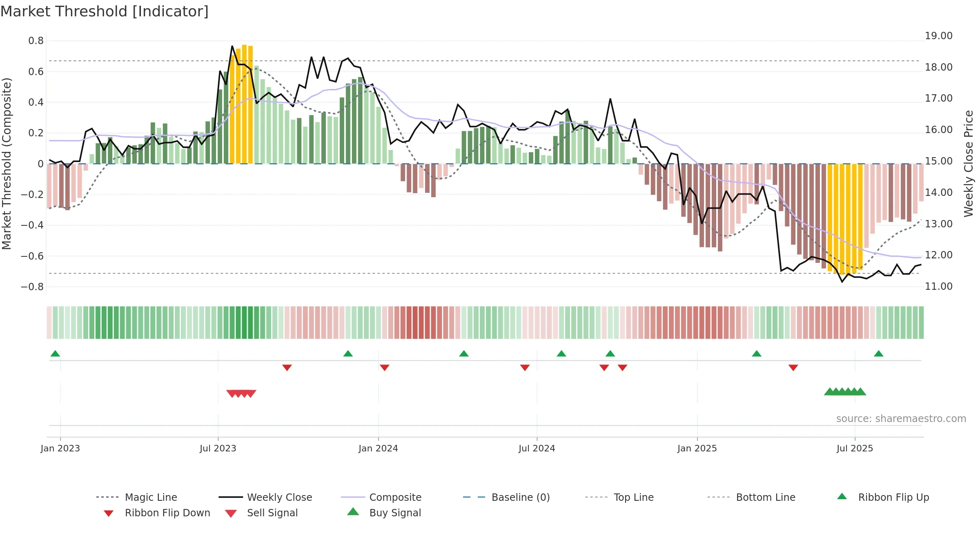Open the source: sharemaestro.com credit
The image size is (980, 551).
pos(901,418)
